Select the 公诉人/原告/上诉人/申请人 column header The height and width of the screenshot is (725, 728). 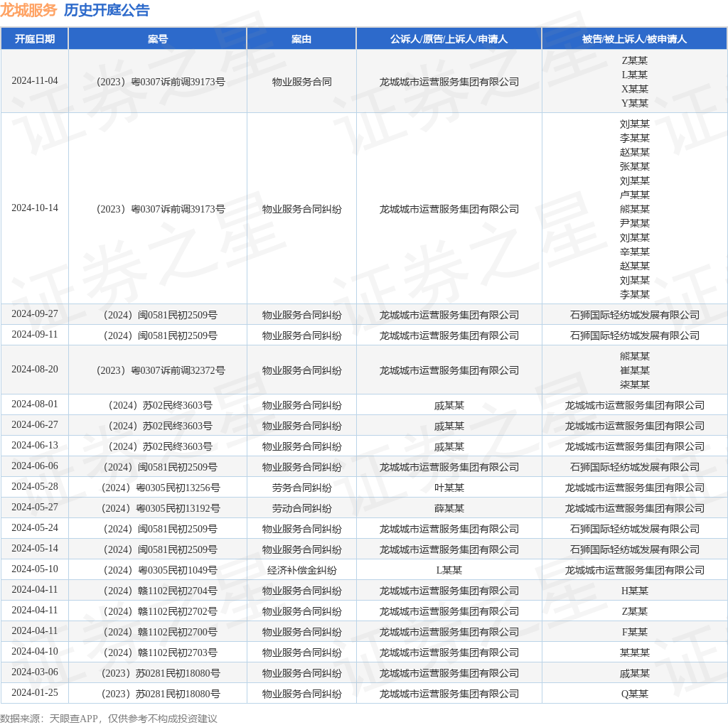(449, 39)
